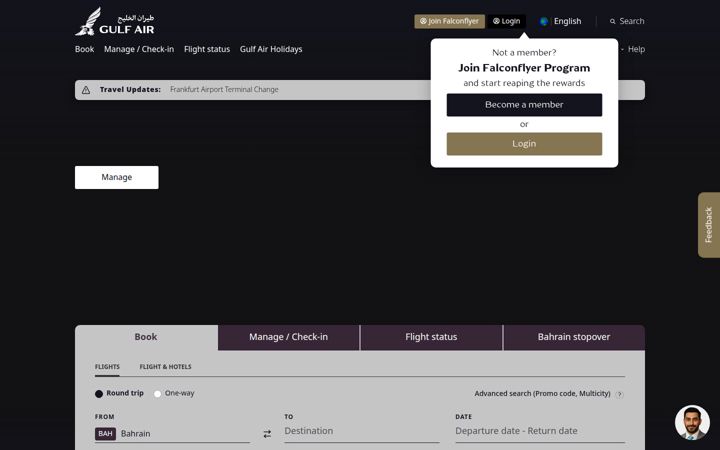
Task: Click the Travel Updates: label
Action: click(x=130, y=90)
